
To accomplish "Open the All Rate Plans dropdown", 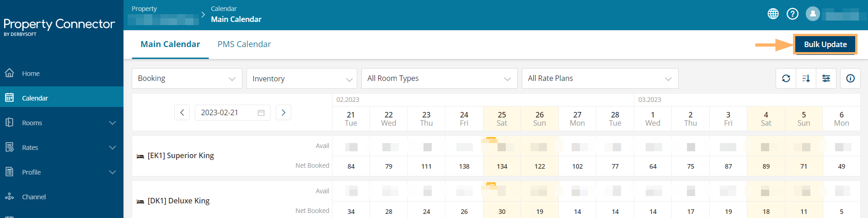I will click(600, 79).
